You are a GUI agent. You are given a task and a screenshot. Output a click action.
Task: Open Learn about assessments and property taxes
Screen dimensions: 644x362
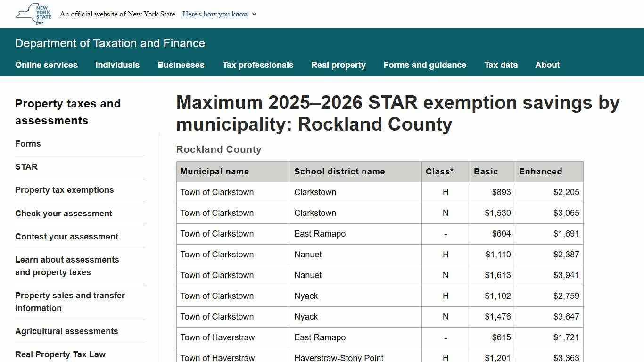pyautogui.click(x=67, y=266)
